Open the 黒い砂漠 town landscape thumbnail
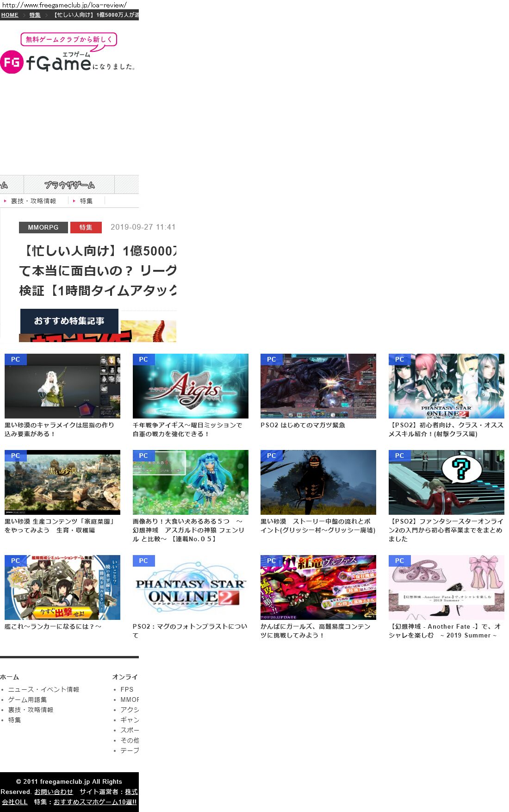The image size is (509, 812). click(x=62, y=482)
